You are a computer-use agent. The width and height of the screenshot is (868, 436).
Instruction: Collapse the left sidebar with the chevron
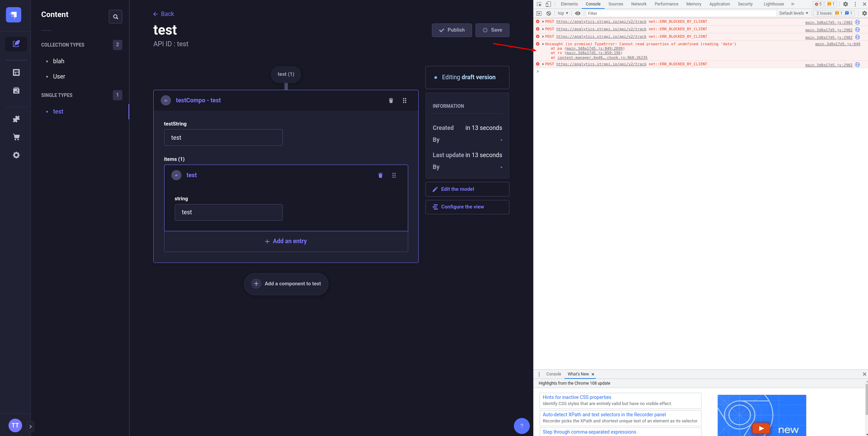coord(31,426)
